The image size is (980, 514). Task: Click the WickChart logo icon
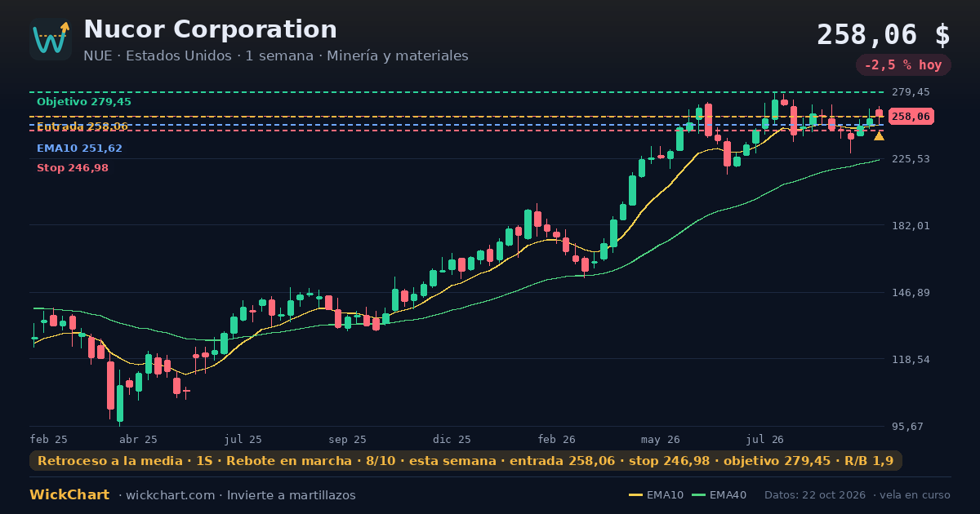click(51, 39)
